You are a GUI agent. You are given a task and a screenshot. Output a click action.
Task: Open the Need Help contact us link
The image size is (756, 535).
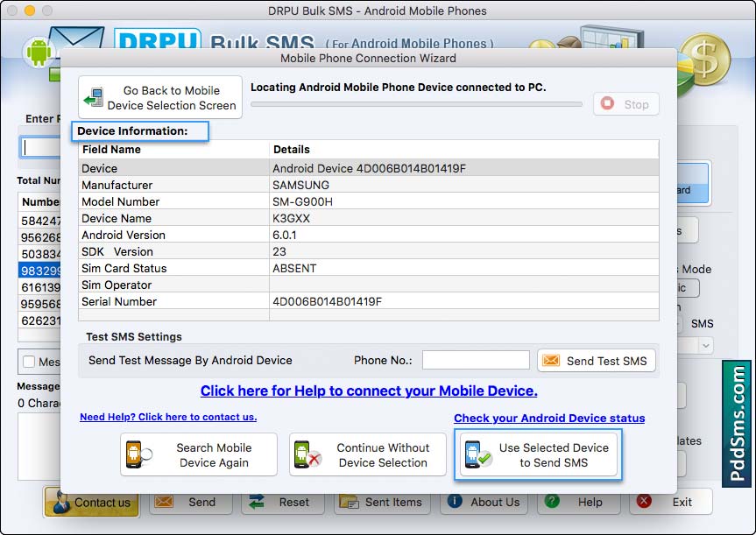click(x=168, y=417)
